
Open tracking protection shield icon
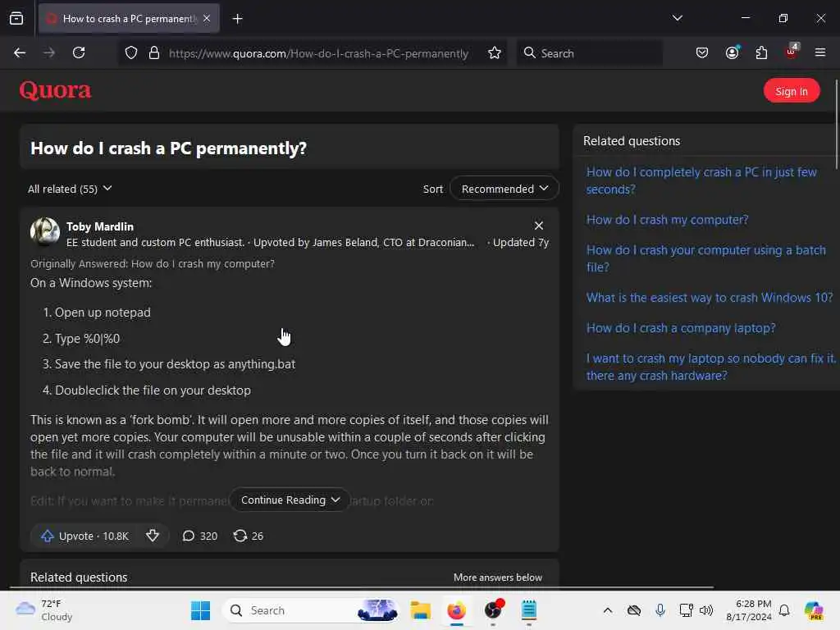click(131, 53)
